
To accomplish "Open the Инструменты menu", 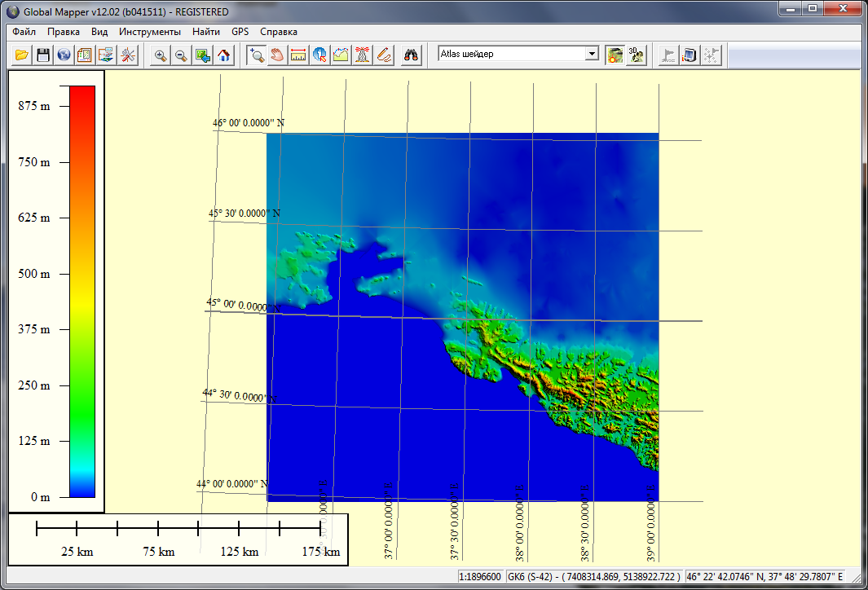I will click(150, 32).
